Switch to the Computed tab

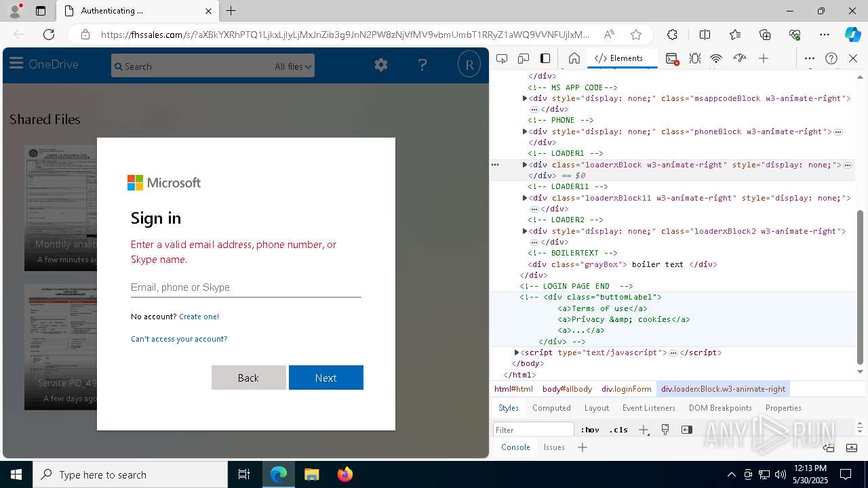point(551,408)
